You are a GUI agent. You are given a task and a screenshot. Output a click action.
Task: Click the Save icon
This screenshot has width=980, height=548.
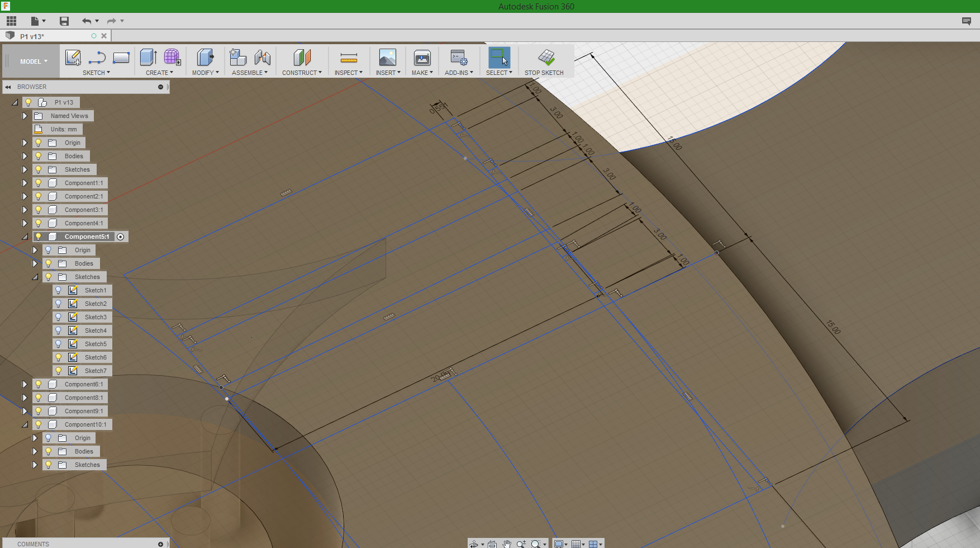pyautogui.click(x=64, y=21)
